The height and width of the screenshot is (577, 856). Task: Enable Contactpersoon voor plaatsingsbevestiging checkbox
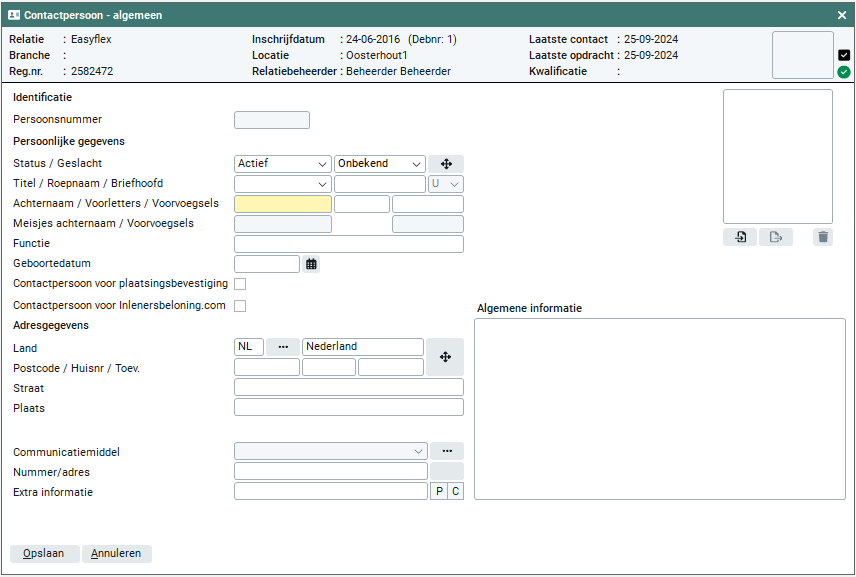240,284
